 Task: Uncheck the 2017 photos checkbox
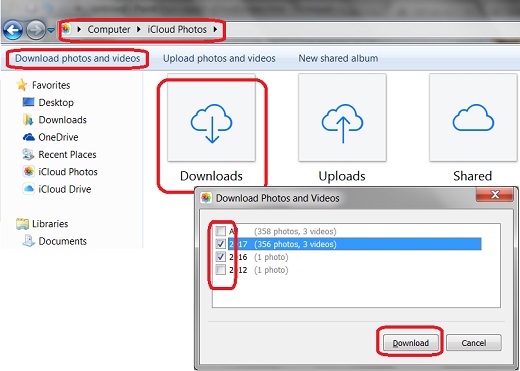click(x=221, y=244)
